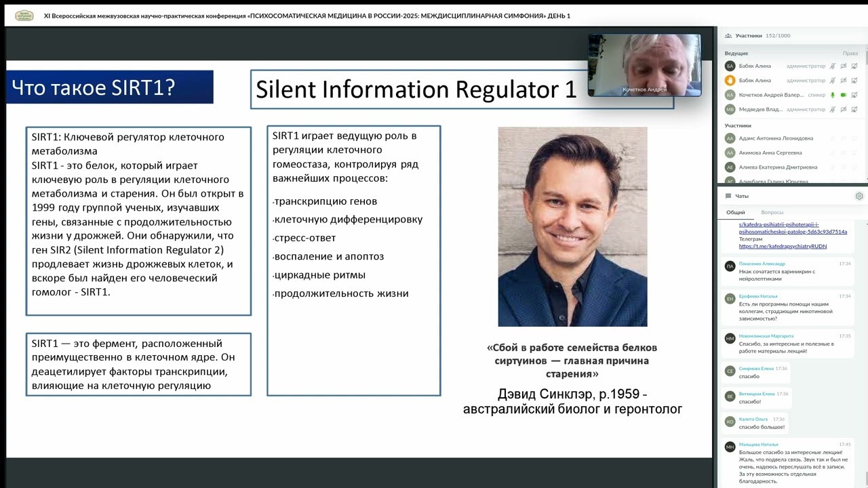Click the Участники people icon in the panel header
This screenshot has height=488, width=868.
[x=728, y=35]
